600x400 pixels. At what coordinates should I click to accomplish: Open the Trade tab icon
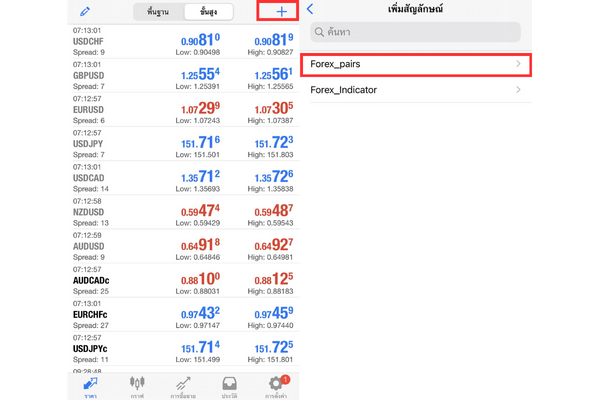tap(183, 385)
